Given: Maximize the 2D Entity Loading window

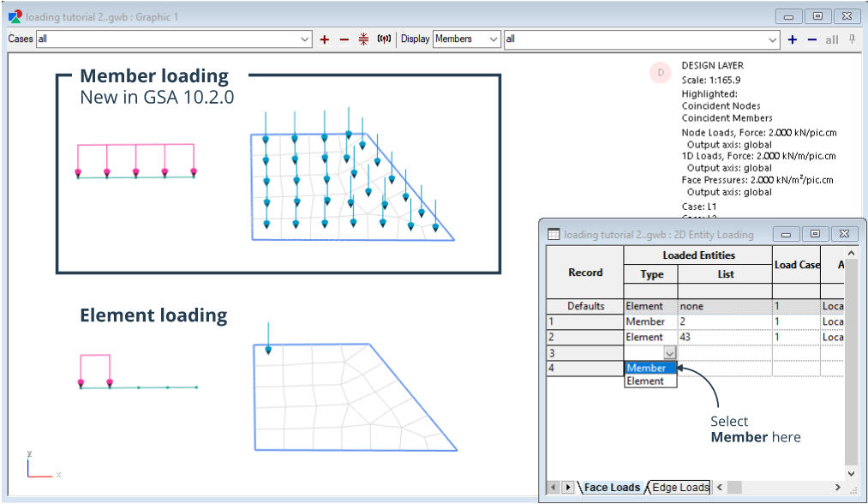Looking at the screenshot, I should pyautogui.click(x=815, y=234).
